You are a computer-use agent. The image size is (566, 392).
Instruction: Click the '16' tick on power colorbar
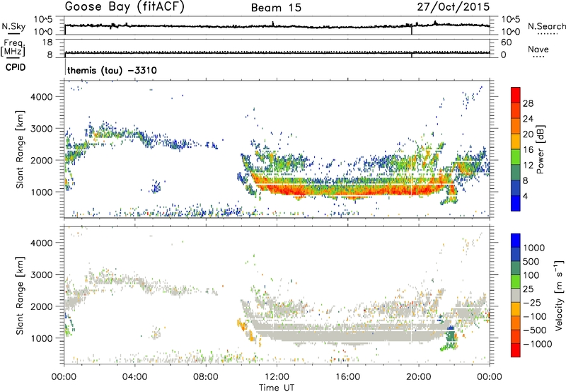click(x=528, y=150)
